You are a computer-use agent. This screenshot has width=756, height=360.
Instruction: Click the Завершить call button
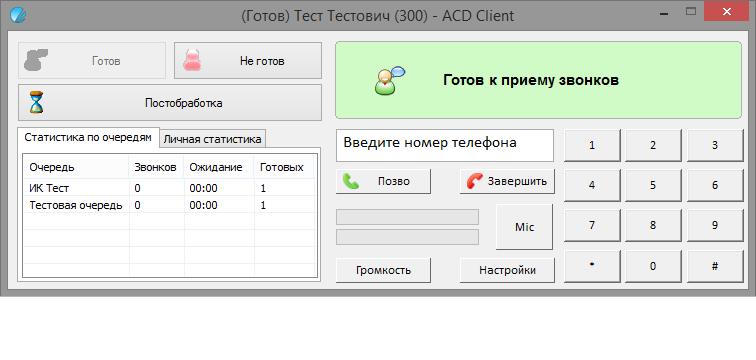click(x=507, y=181)
